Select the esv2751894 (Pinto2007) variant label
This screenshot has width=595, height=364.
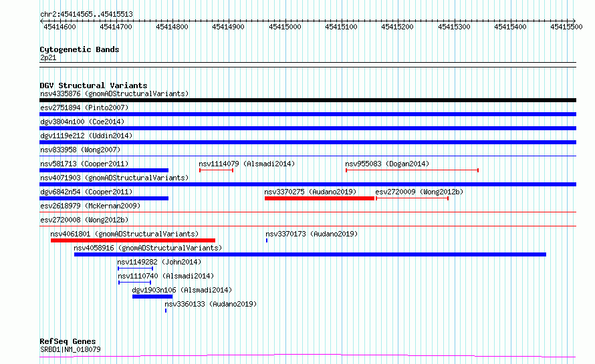click(84, 108)
